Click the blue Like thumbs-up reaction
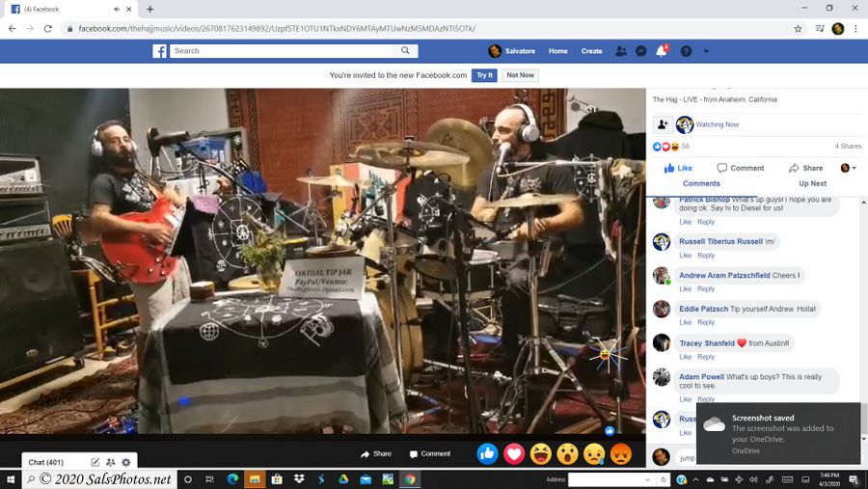Image resolution: width=868 pixels, height=489 pixels. 487,453
